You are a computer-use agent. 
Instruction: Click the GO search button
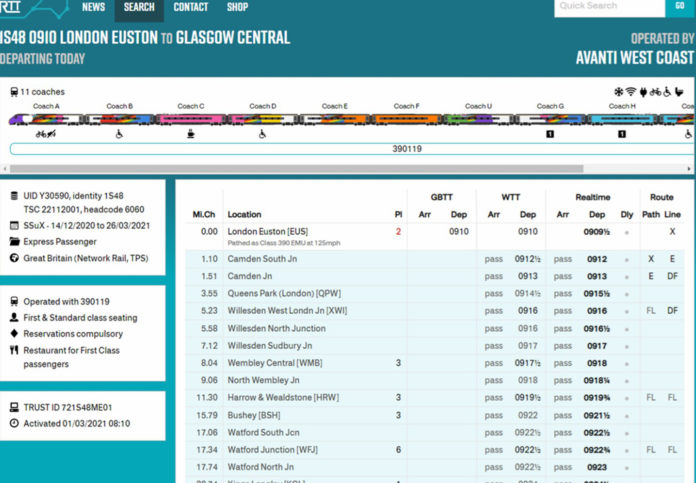(680, 6)
